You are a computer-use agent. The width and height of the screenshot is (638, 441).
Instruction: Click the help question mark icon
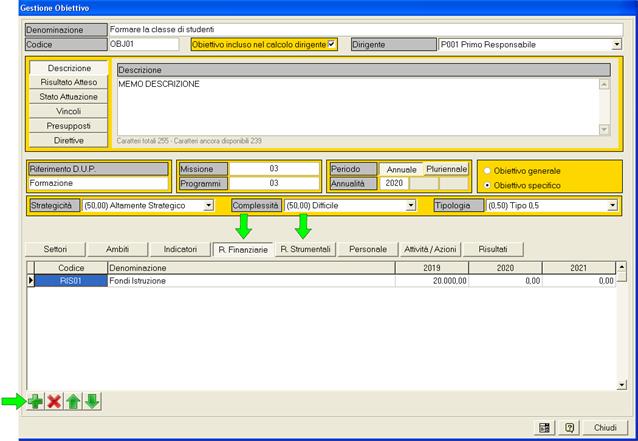[x=568, y=427]
